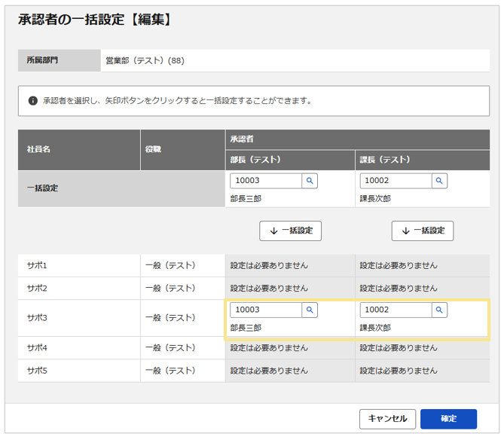
Task: Confirm with the 確定 button
Action: click(448, 419)
